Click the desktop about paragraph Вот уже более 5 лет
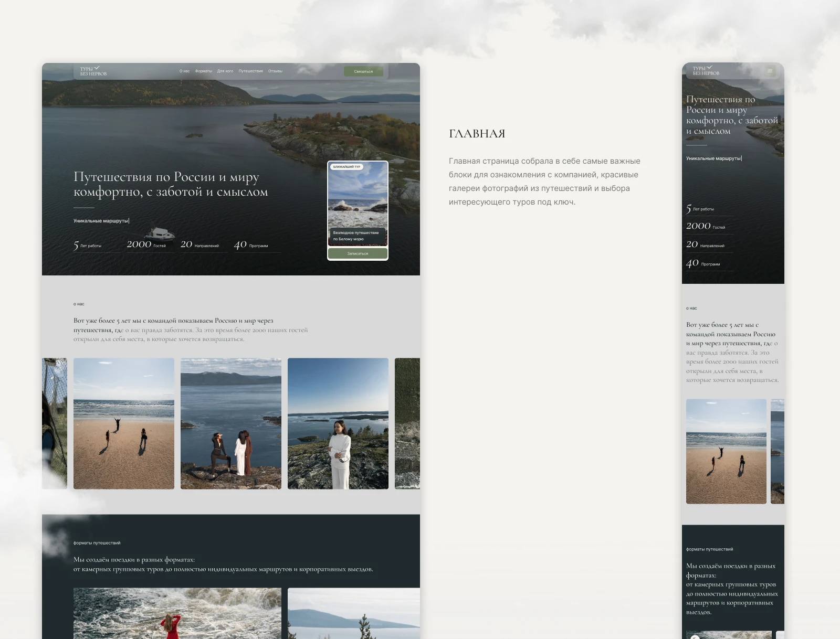This screenshot has width=840, height=639. tap(191, 330)
